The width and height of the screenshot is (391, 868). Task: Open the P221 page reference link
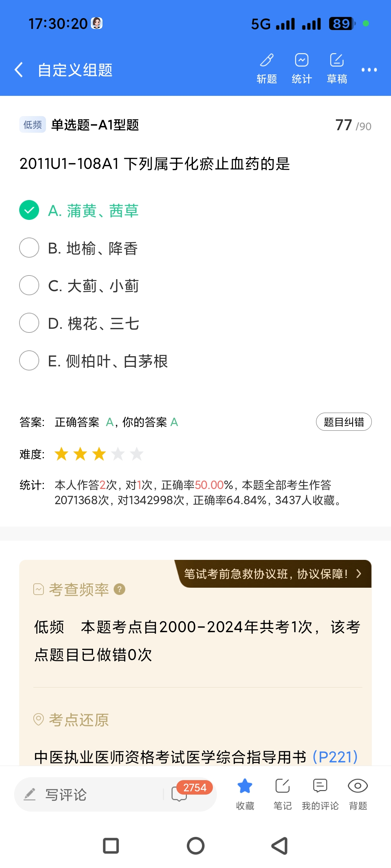pos(335,757)
